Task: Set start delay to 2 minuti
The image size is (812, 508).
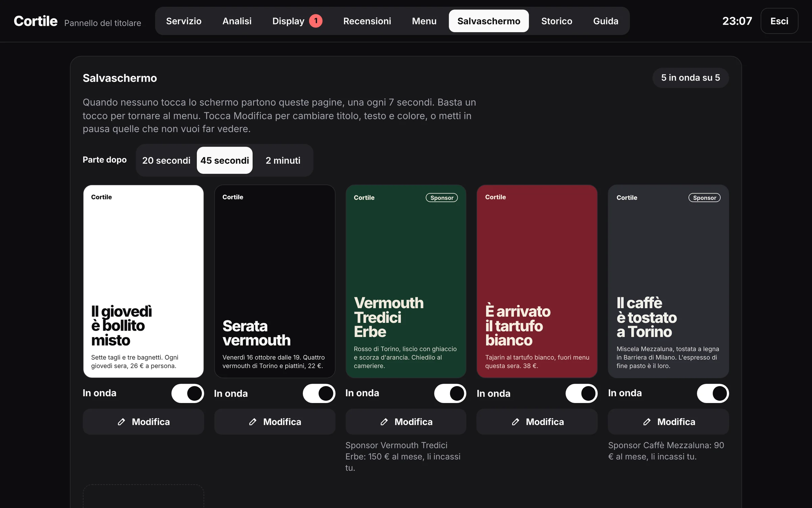Action: tap(283, 160)
